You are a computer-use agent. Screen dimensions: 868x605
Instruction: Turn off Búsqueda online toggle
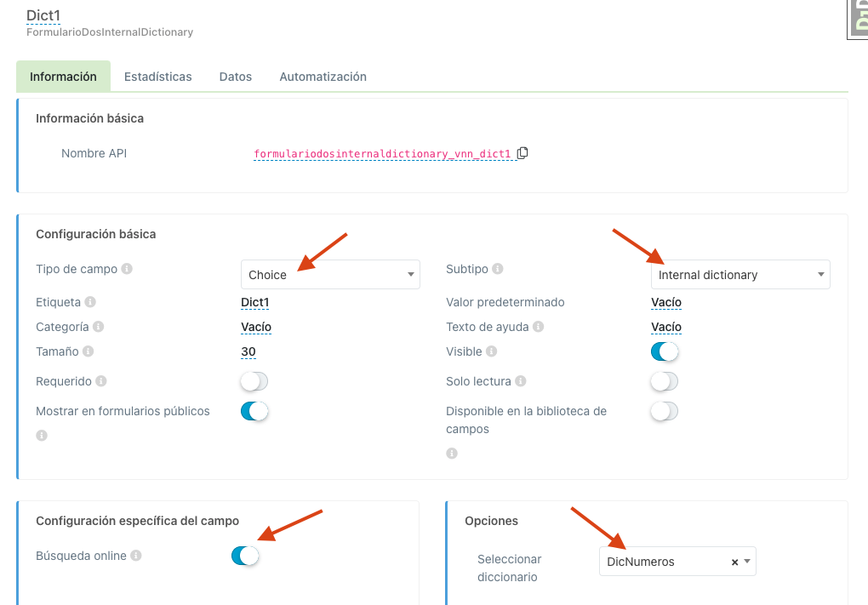(x=245, y=556)
